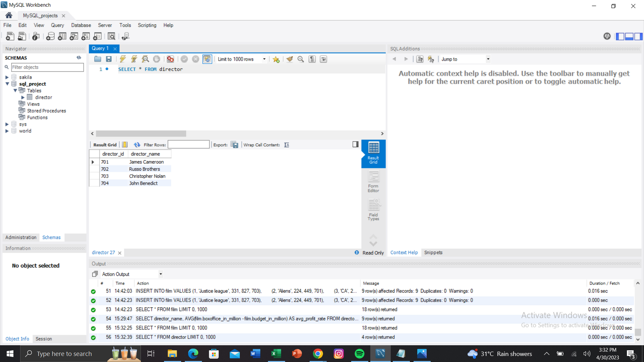Get context help for caret position
644x362 pixels.
420,59
